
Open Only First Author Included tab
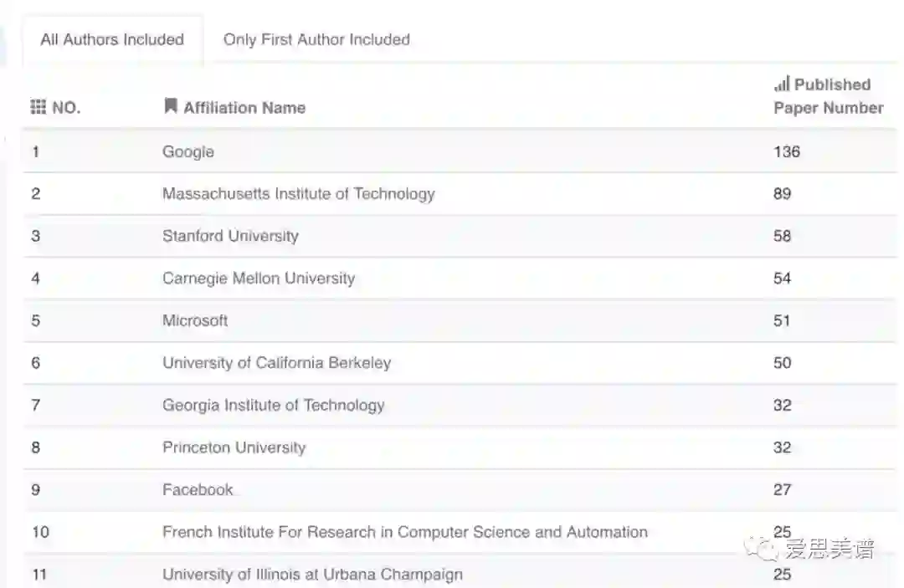coord(316,39)
